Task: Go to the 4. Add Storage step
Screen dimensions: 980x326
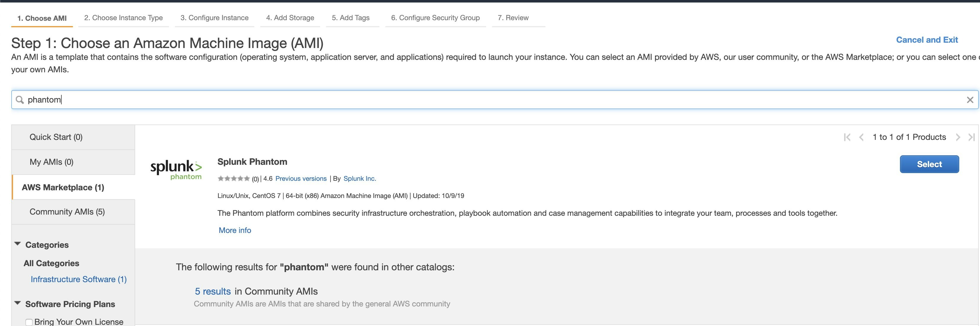Action: click(290, 18)
